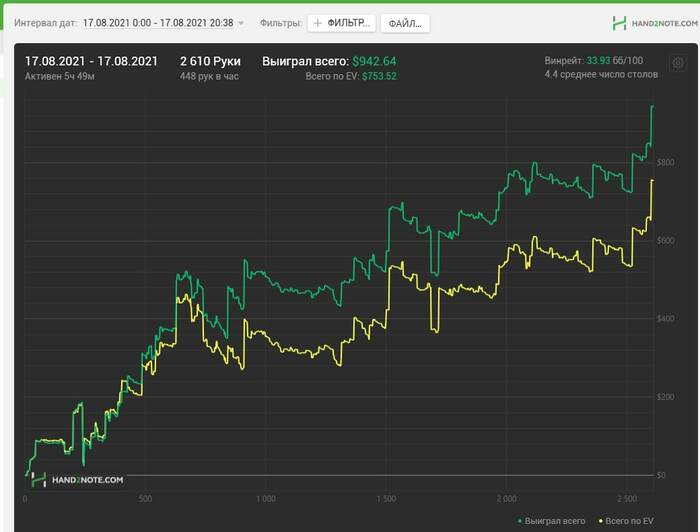Click the 1 500 x-axis label
The image size is (700, 532).
(386, 499)
